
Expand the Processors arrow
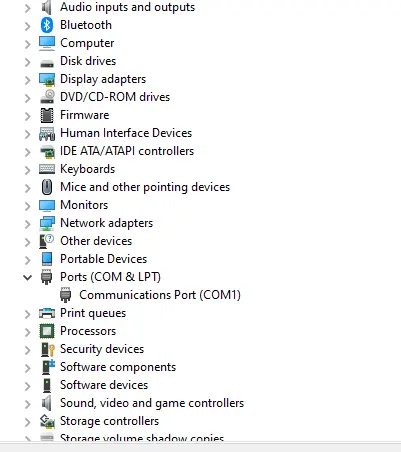click(x=28, y=332)
